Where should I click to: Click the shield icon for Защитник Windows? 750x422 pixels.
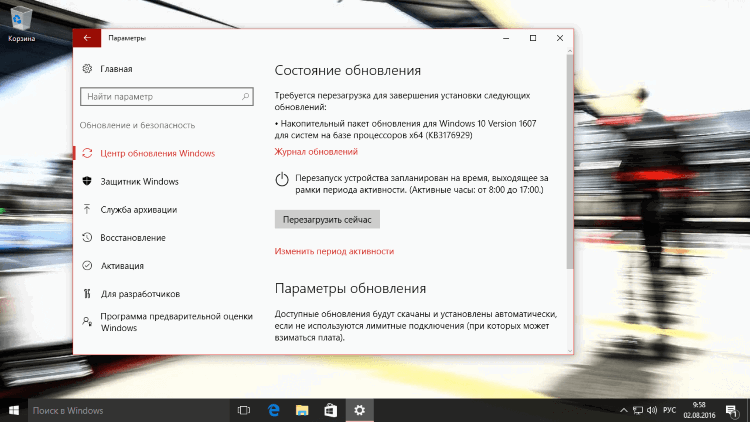[x=87, y=181]
